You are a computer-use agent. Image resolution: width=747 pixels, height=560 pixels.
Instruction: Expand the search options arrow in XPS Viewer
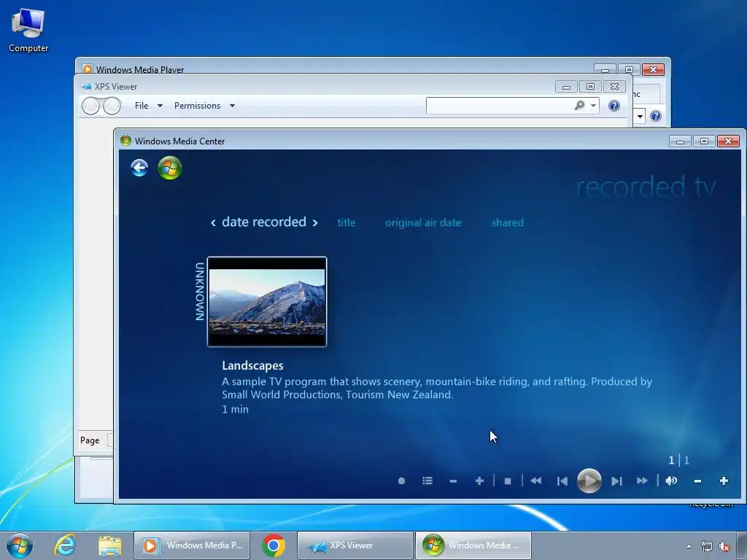click(x=593, y=106)
